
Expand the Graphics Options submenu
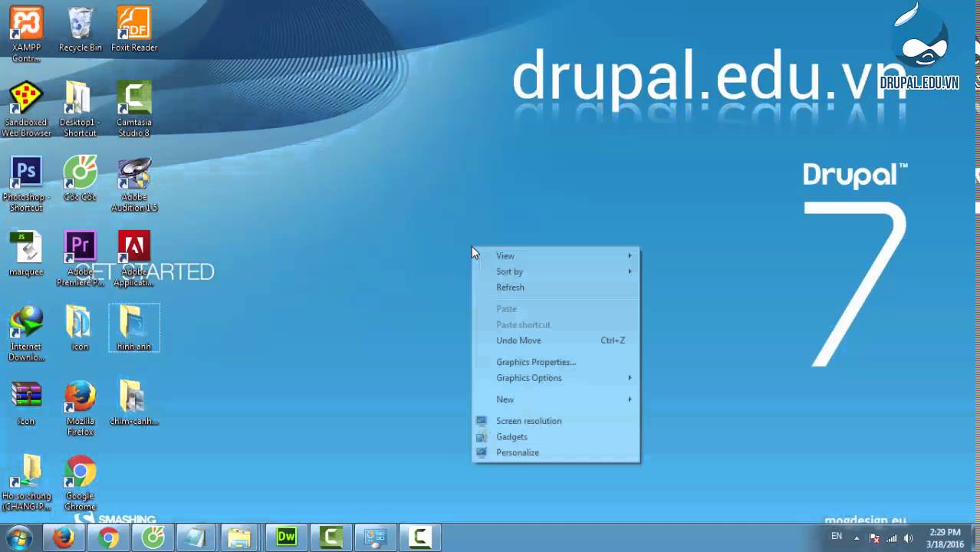point(556,378)
